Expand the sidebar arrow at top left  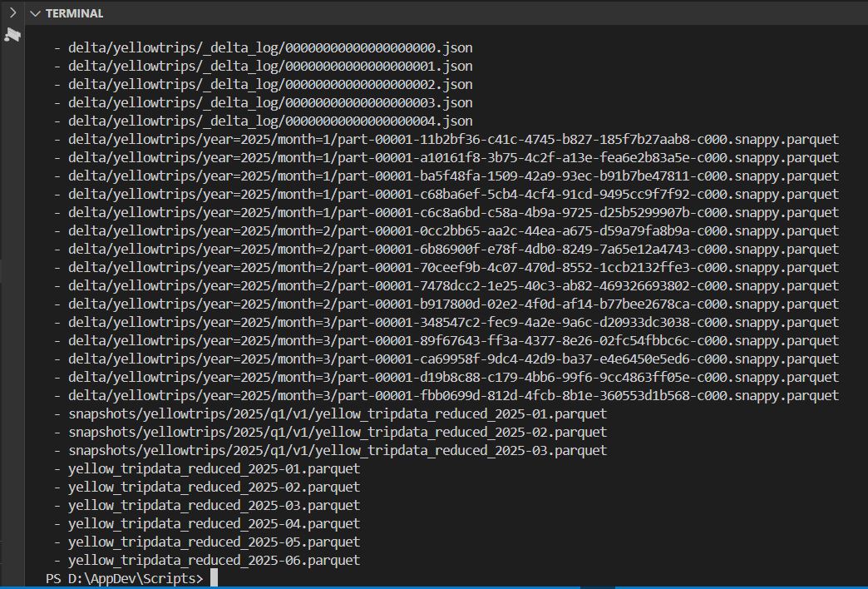[12, 12]
